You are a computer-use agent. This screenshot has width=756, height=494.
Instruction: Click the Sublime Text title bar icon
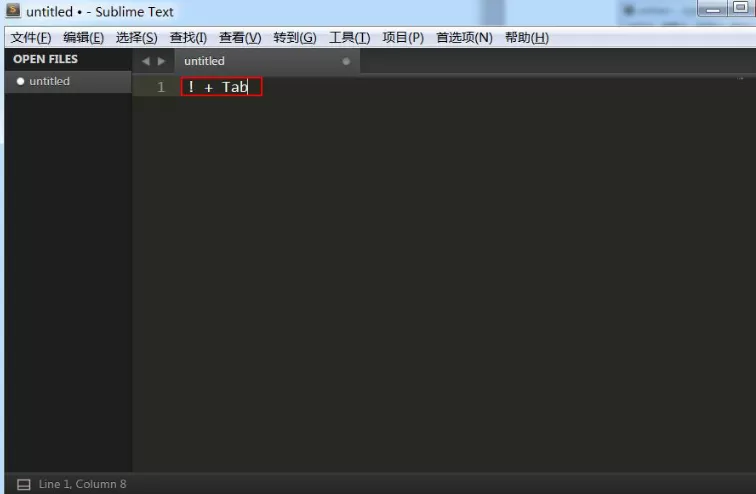pyautogui.click(x=13, y=10)
